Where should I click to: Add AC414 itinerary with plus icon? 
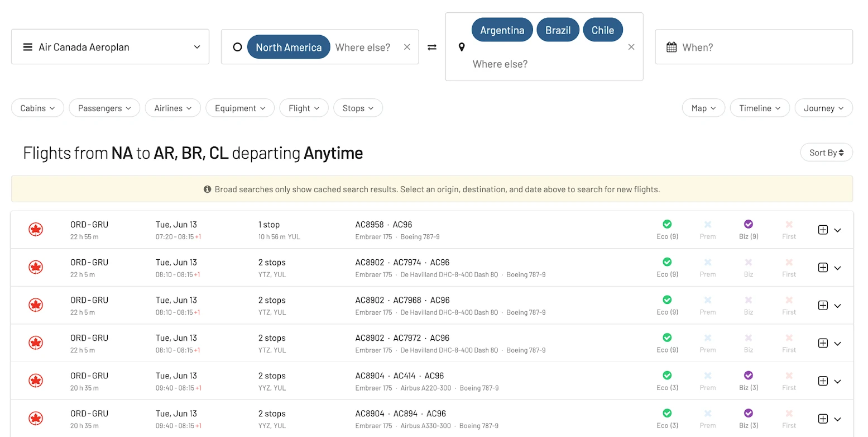(x=823, y=381)
